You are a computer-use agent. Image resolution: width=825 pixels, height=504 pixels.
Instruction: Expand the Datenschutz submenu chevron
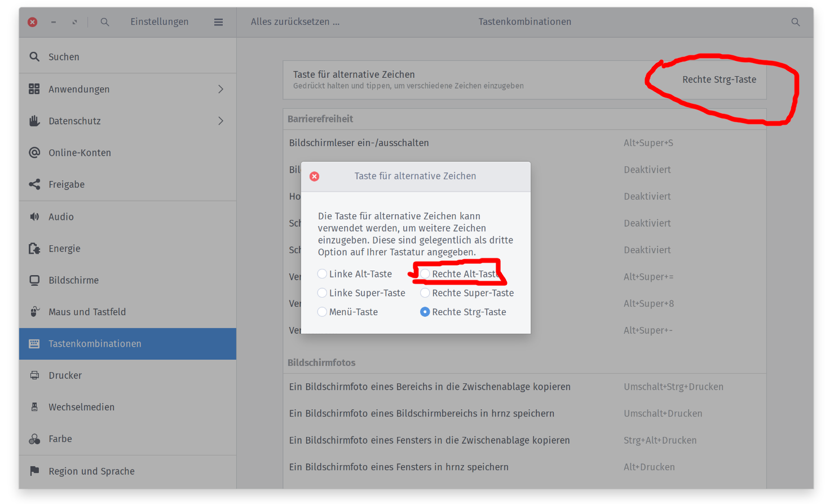[x=221, y=121]
